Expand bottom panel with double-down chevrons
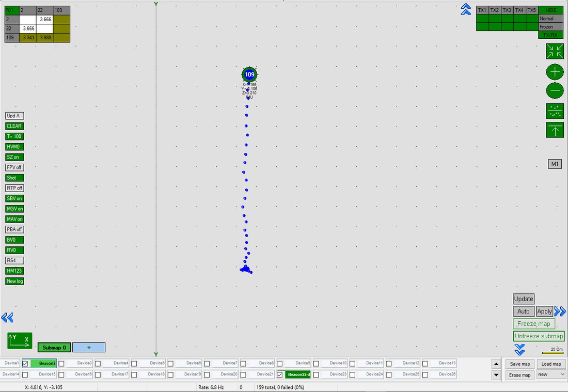The height and width of the screenshot is (392, 568). [x=519, y=350]
